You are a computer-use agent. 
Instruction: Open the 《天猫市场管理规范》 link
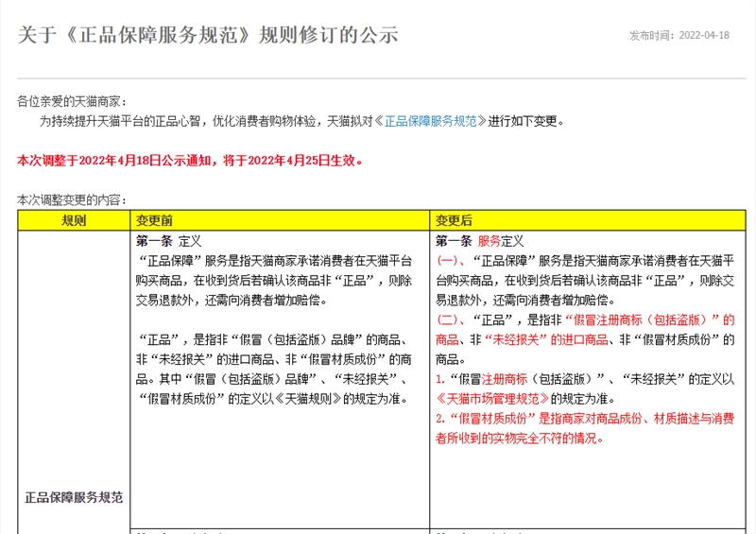click(490, 399)
